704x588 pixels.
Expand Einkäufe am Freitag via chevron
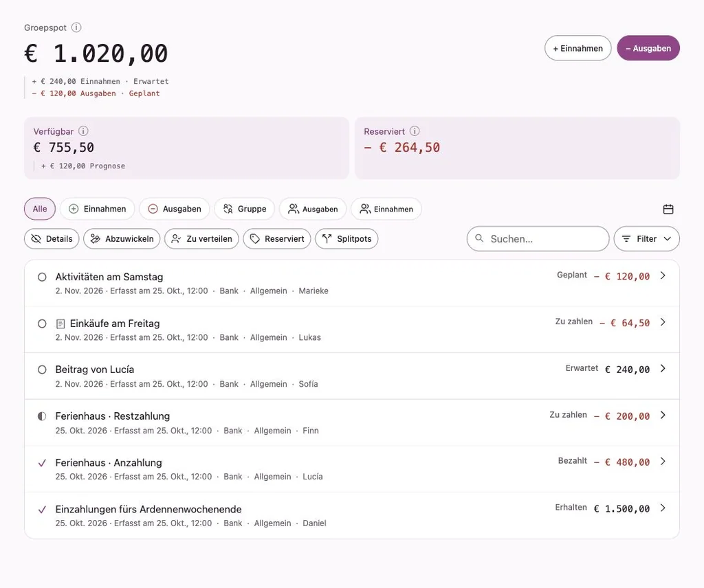[663, 322]
